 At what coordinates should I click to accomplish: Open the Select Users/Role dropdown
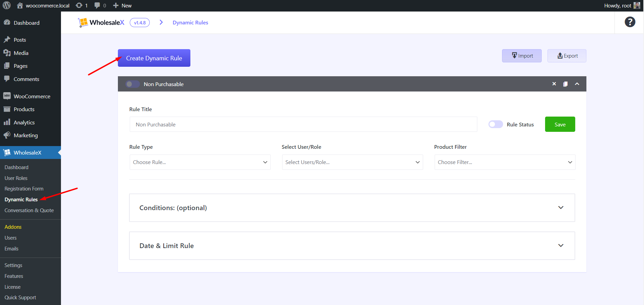pyautogui.click(x=352, y=162)
